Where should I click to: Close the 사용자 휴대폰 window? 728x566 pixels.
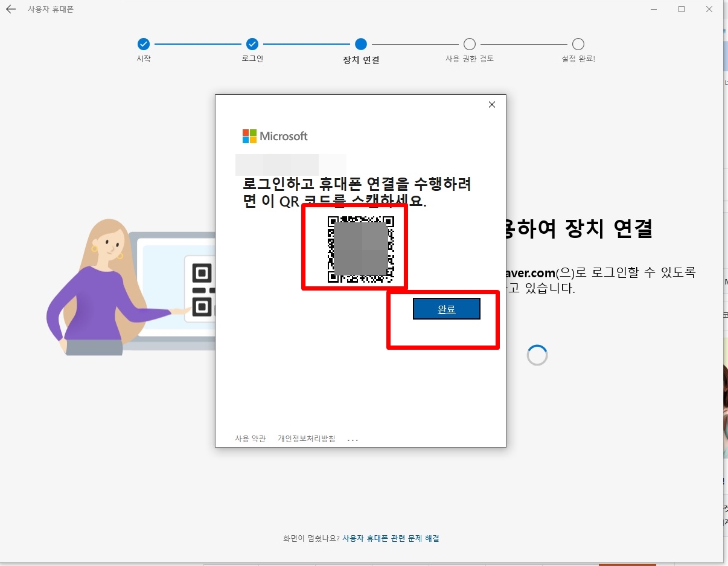(709, 9)
